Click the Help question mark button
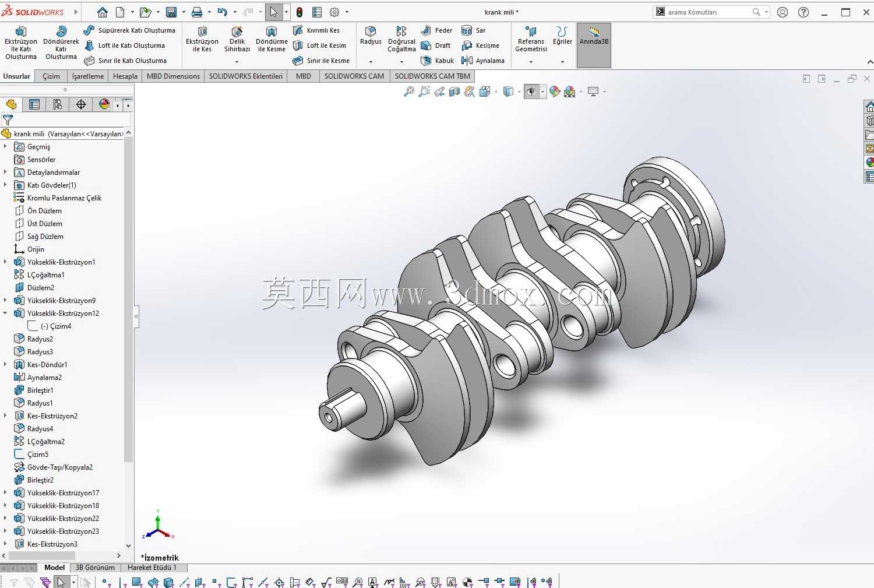Image resolution: width=874 pixels, height=588 pixels. coord(803,12)
